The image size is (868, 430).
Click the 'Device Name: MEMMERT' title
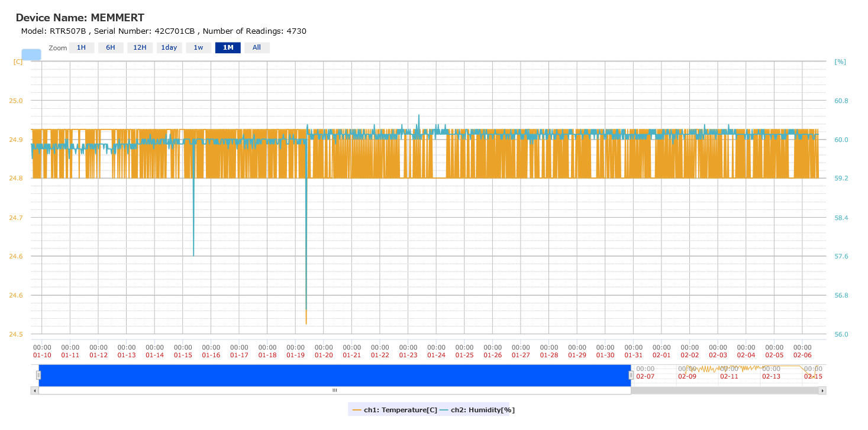tap(80, 18)
